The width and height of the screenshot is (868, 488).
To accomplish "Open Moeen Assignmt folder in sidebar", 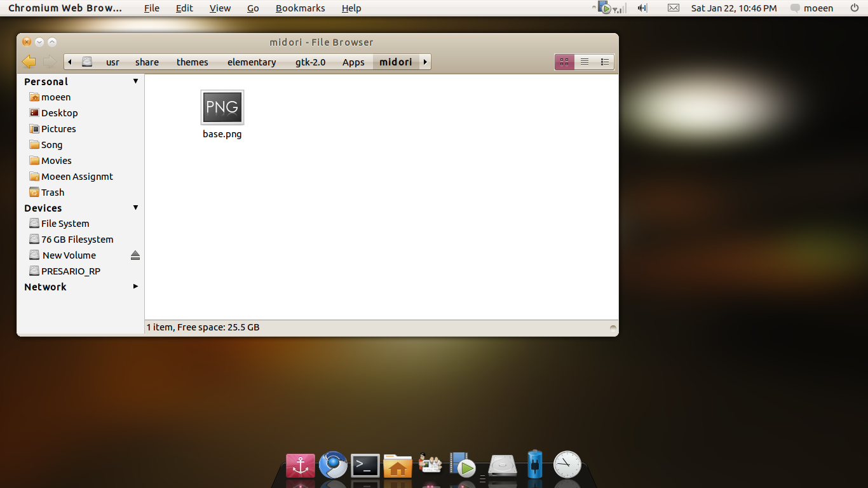I will coord(77,177).
